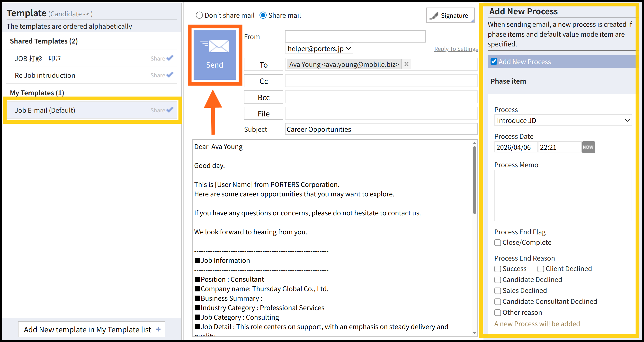This screenshot has width=644, height=342.
Task: Open the Reply To Settings link
Action: pyautogui.click(x=456, y=49)
